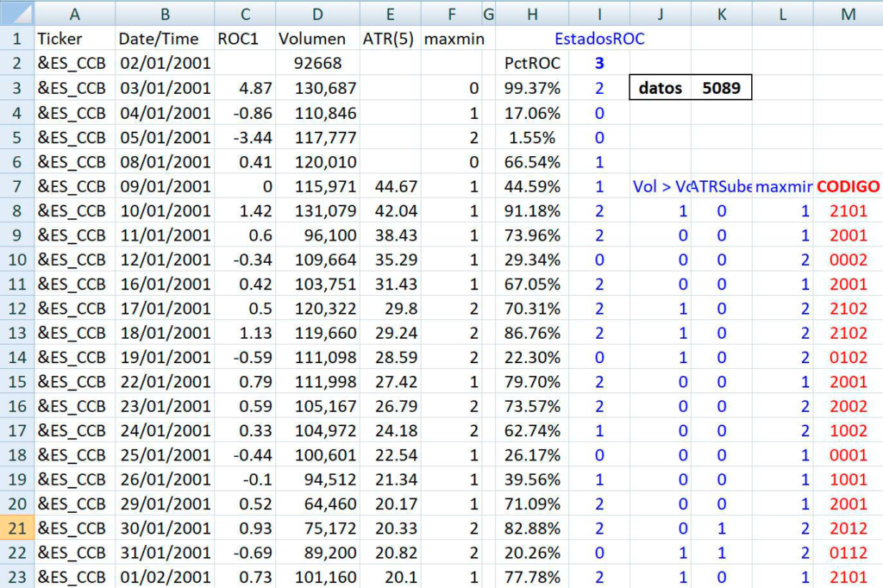
Task: Select percentage cell 77.78%
Action: tap(532, 577)
